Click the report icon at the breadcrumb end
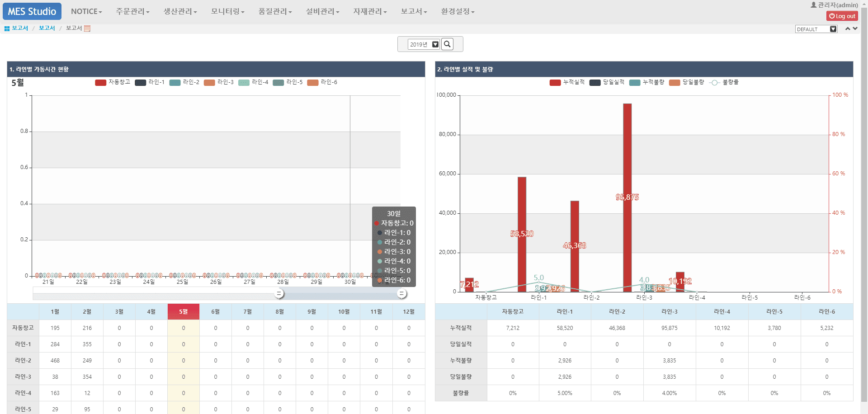 click(x=88, y=28)
